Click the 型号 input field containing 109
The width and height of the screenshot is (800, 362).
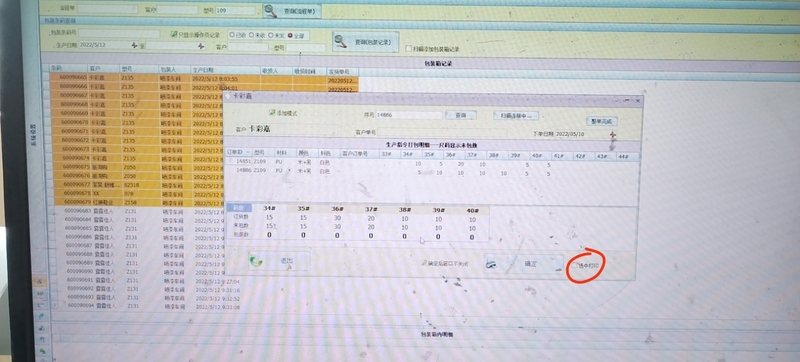tap(235, 10)
